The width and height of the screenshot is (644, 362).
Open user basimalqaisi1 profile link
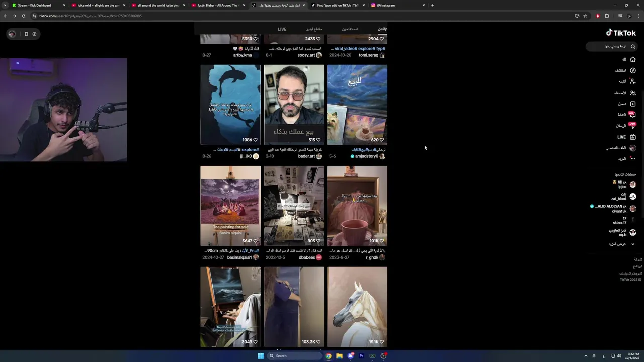point(239,257)
